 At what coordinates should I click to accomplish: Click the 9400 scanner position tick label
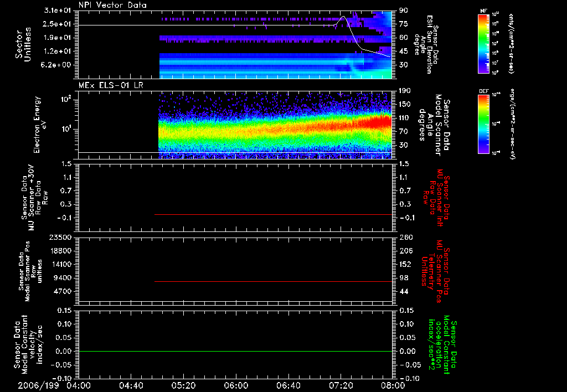click(62, 278)
